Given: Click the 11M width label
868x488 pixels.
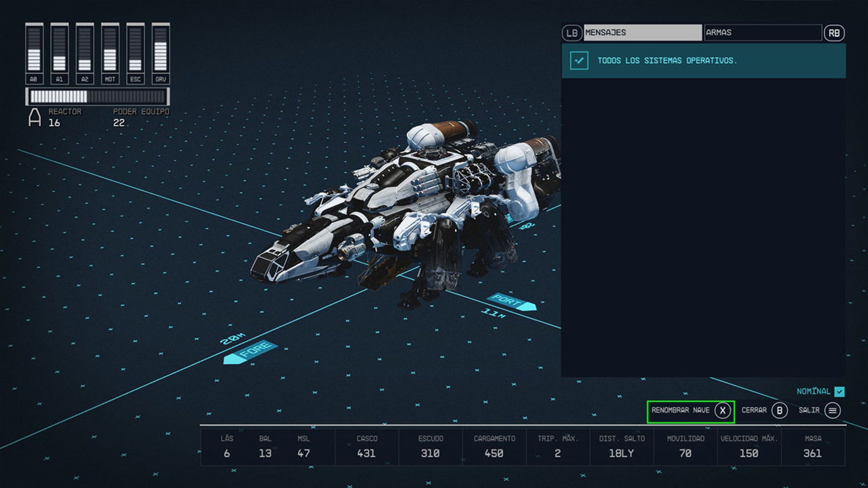Looking at the screenshot, I should point(493,313).
